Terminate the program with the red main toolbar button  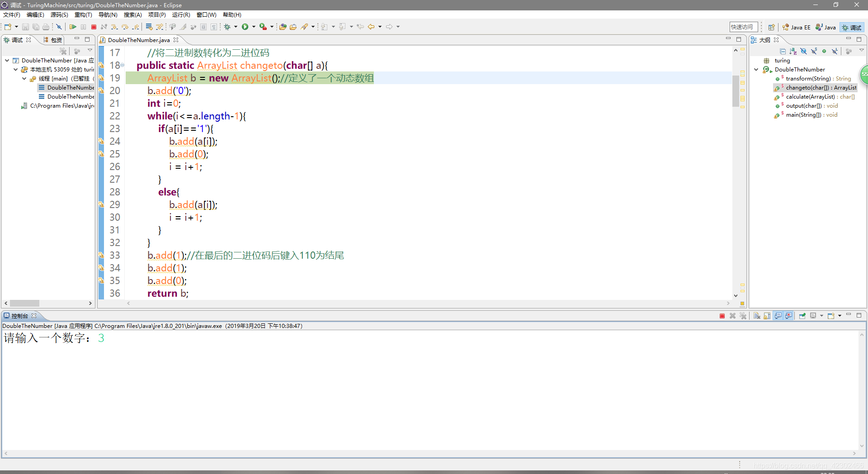(x=94, y=27)
